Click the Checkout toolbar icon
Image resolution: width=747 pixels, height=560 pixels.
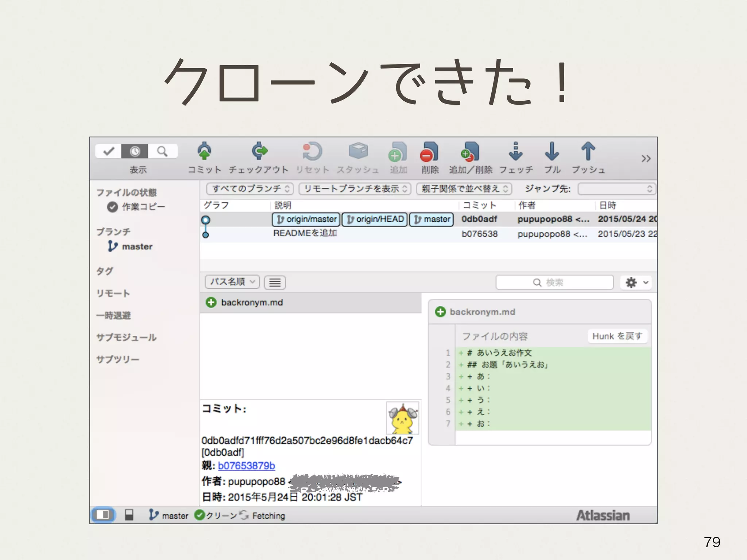point(259,151)
